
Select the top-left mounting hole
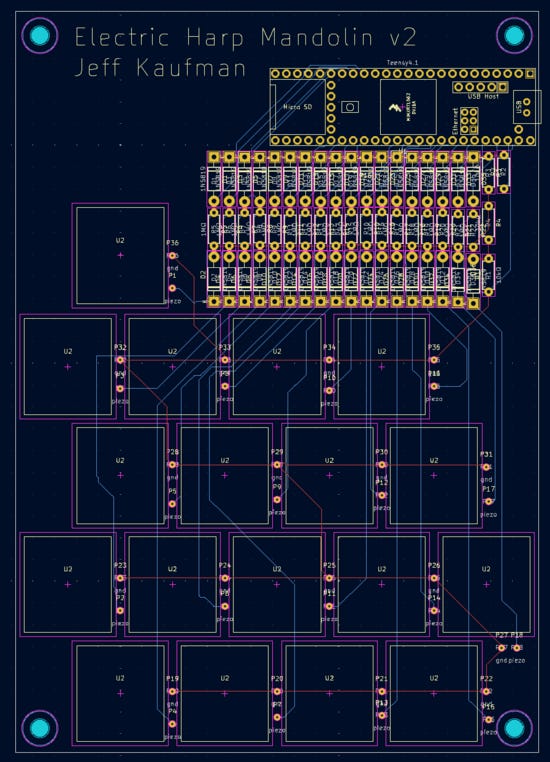pos(40,35)
